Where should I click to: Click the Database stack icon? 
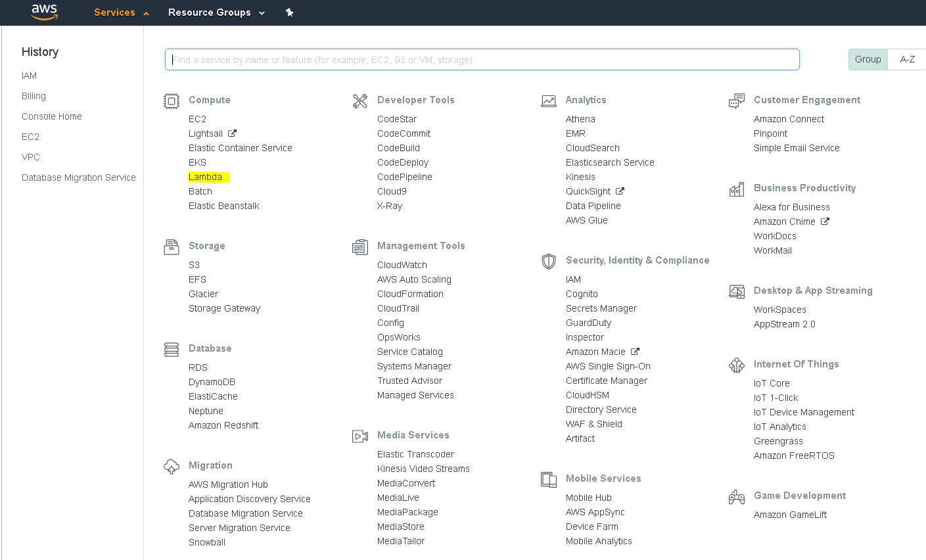[x=172, y=349]
